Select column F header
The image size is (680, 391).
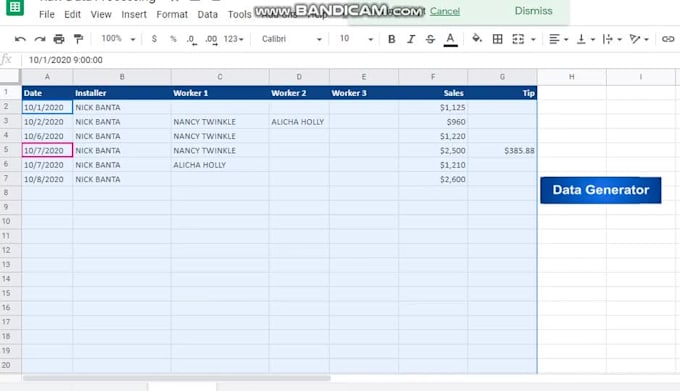pos(433,77)
